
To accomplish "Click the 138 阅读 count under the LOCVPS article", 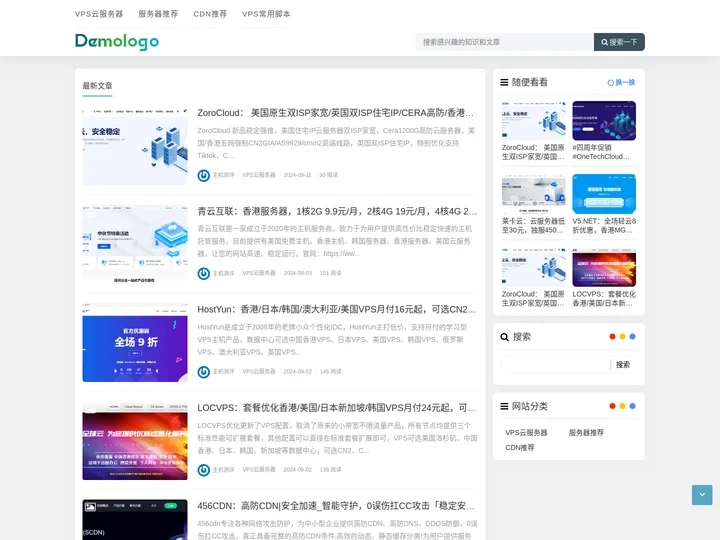I will tap(331, 470).
